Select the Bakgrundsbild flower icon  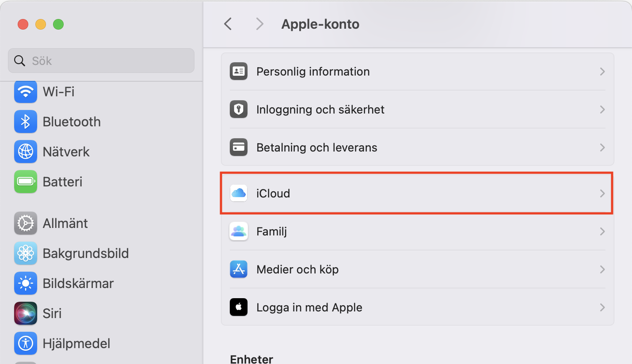tap(26, 253)
